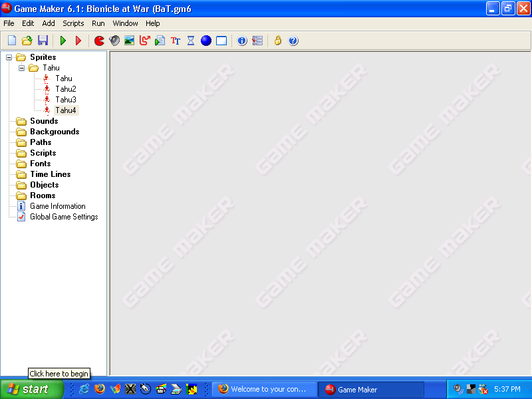Open the Add menu
Image resolution: width=532 pixels, height=399 pixels.
pos(48,23)
